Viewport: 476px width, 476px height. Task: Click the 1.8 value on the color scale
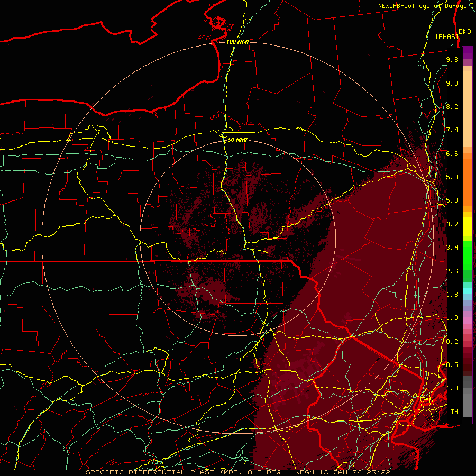click(452, 295)
